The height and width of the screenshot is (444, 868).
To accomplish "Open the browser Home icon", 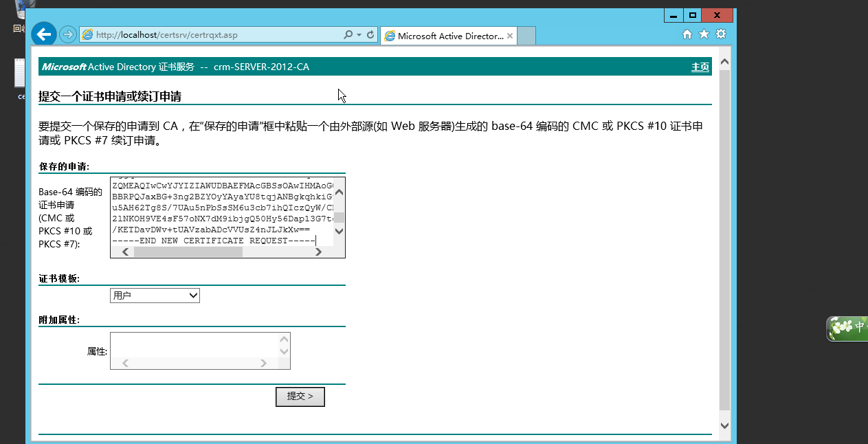I will pyautogui.click(x=687, y=34).
